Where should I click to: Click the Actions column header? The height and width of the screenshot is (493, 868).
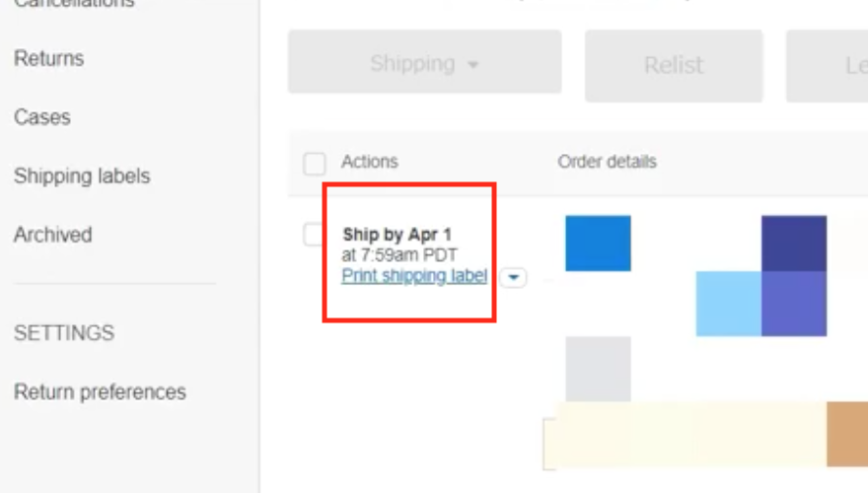[x=370, y=162]
